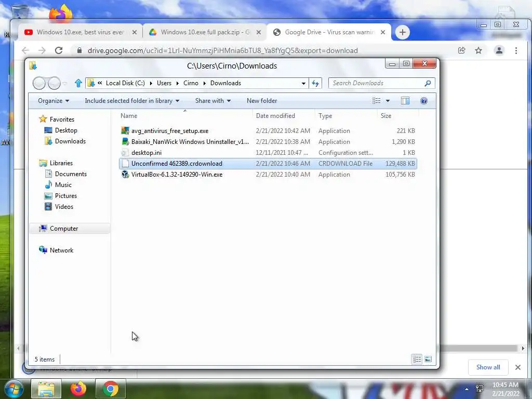The image size is (532, 399).
Task: Select desktop.ini file
Action: pyautogui.click(x=268, y=153)
